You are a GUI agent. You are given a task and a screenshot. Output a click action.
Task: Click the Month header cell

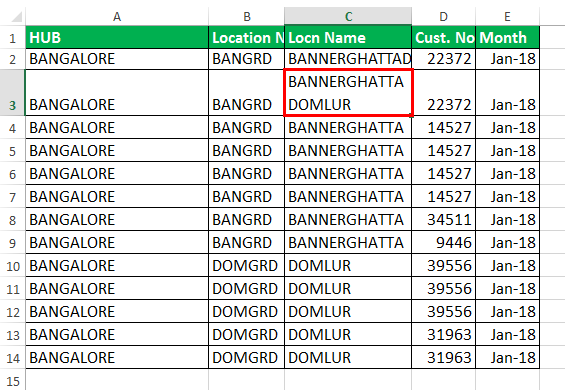[x=507, y=37]
